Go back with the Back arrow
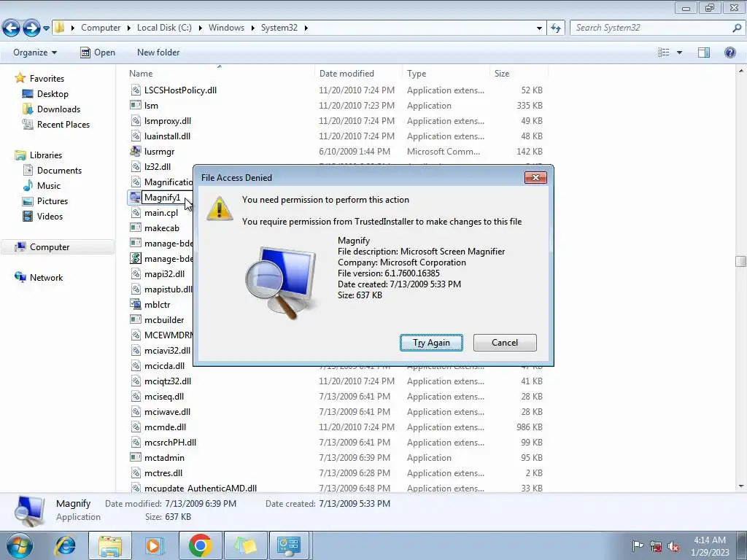747x560 pixels. 12,28
